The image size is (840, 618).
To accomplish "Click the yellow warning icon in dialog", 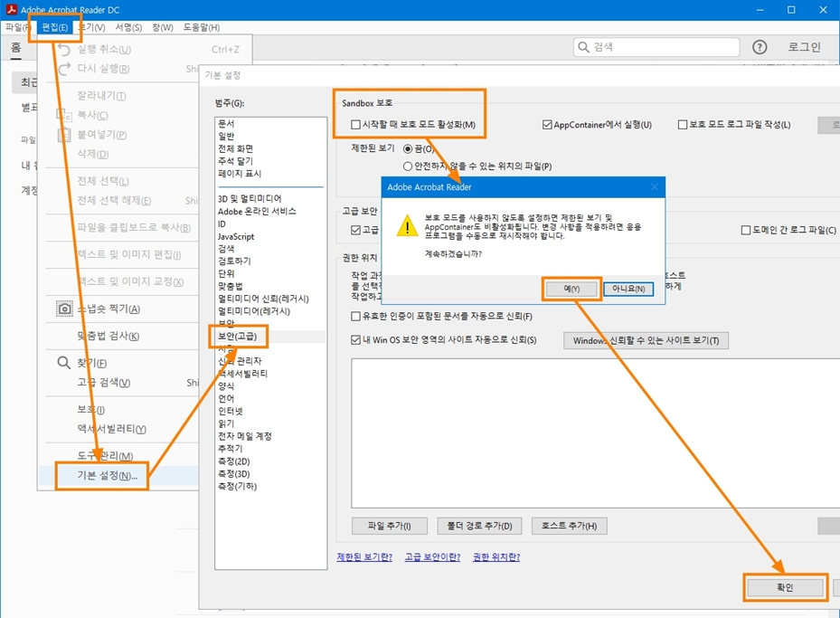I will pyautogui.click(x=407, y=225).
